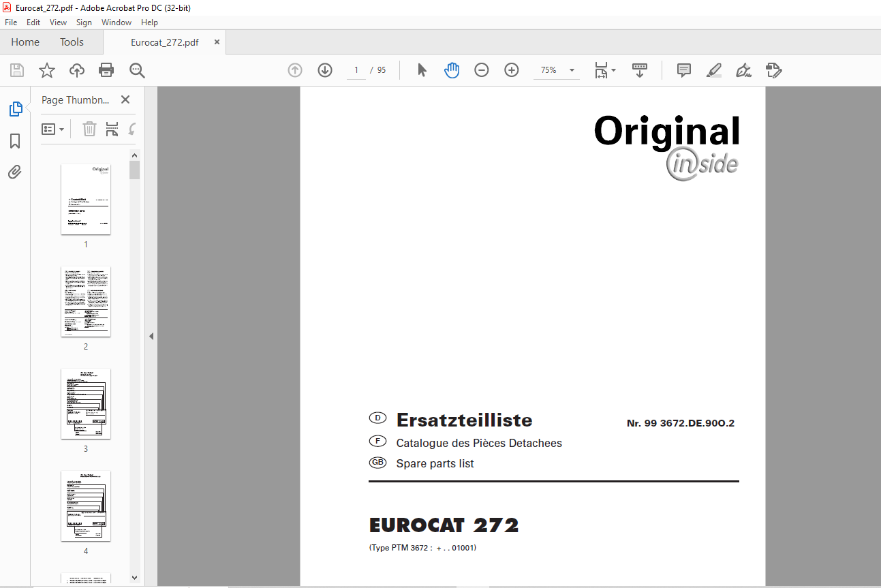Open the Bookmarks sidebar panel

pos(15,141)
